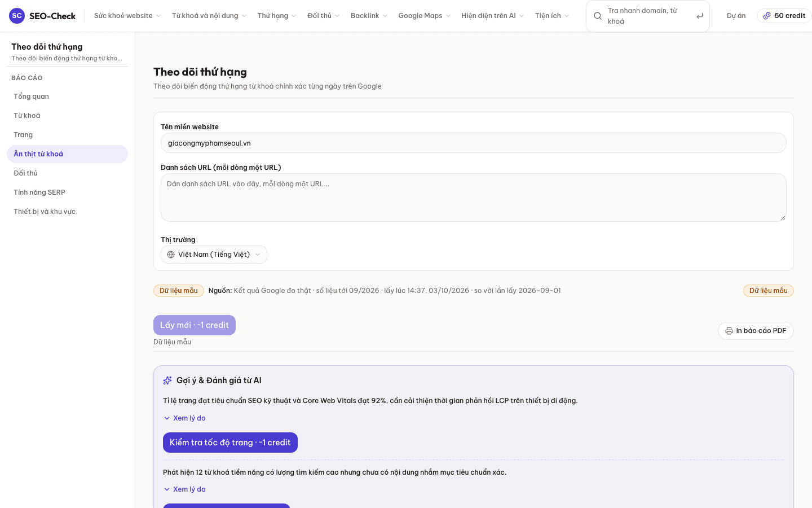Click the search magnifier icon in the top bar
Viewport: 812px width, 508px height.
[x=598, y=16]
